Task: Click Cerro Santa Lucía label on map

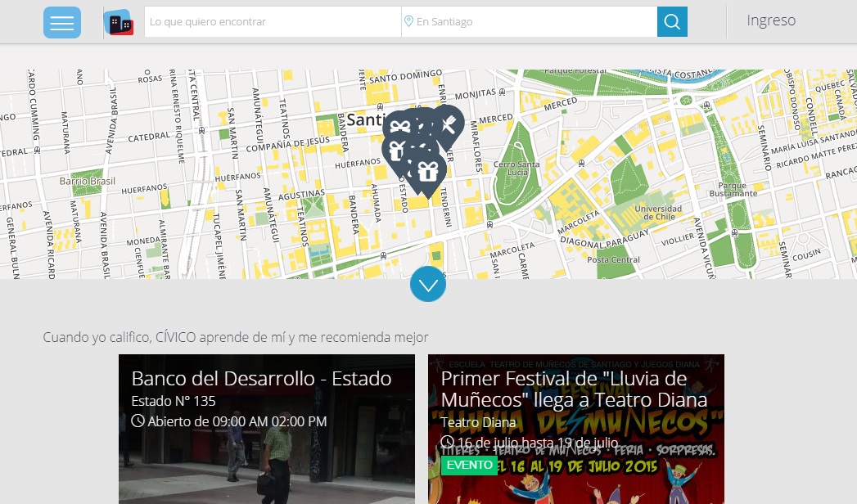Action: [x=516, y=168]
